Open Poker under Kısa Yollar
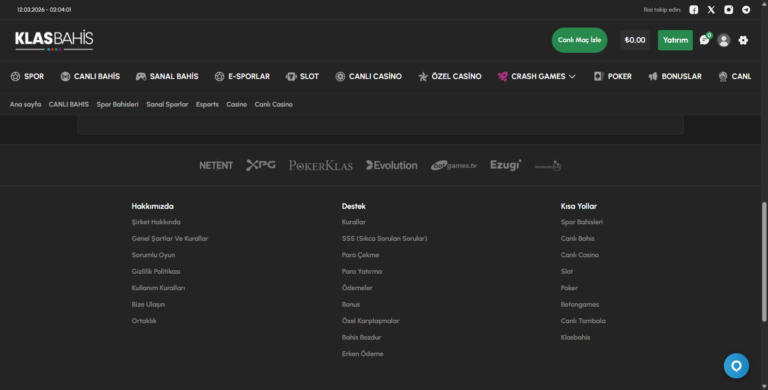The width and height of the screenshot is (768, 390). (569, 288)
